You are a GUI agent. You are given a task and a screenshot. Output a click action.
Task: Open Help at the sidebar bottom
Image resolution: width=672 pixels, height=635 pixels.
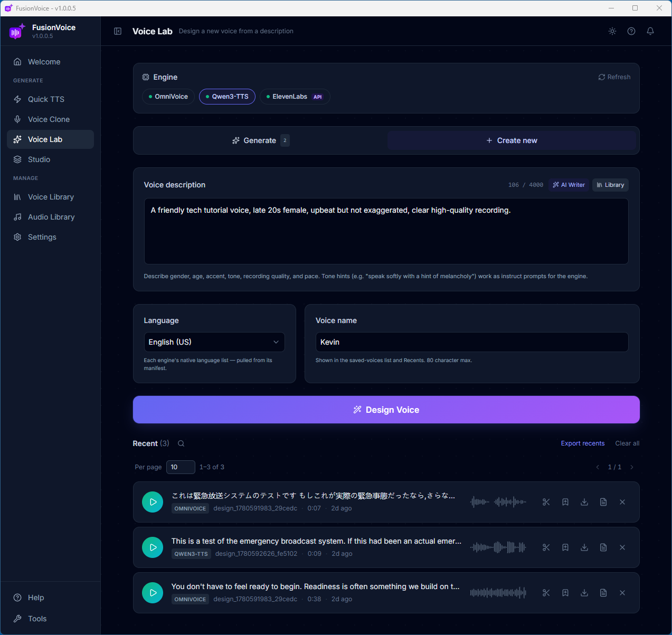tap(50, 598)
